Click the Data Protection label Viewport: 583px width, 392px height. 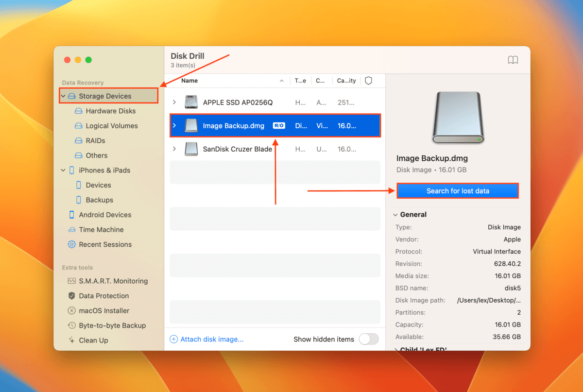coord(104,296)
